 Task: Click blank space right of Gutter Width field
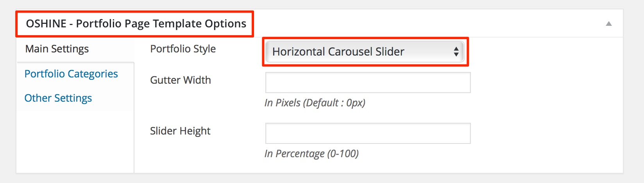point(547,83)
